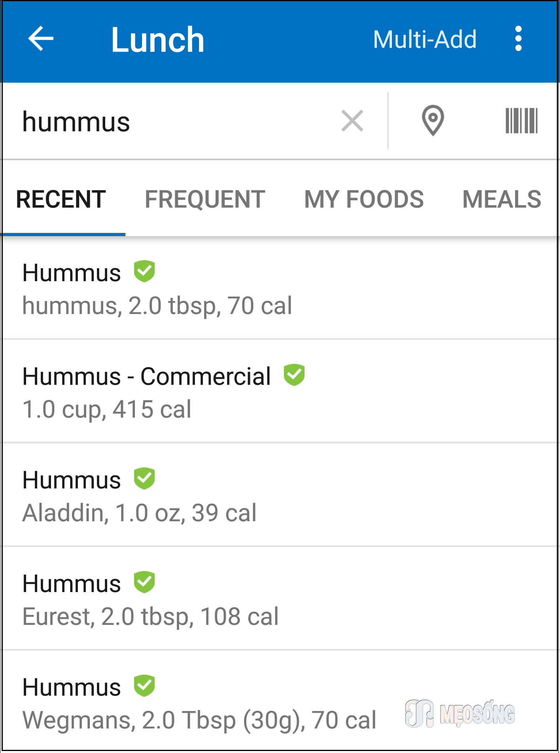This screenshot has height=753, width=560.
Task: Open the MEALS tab
Action: [x=501, y=199]
